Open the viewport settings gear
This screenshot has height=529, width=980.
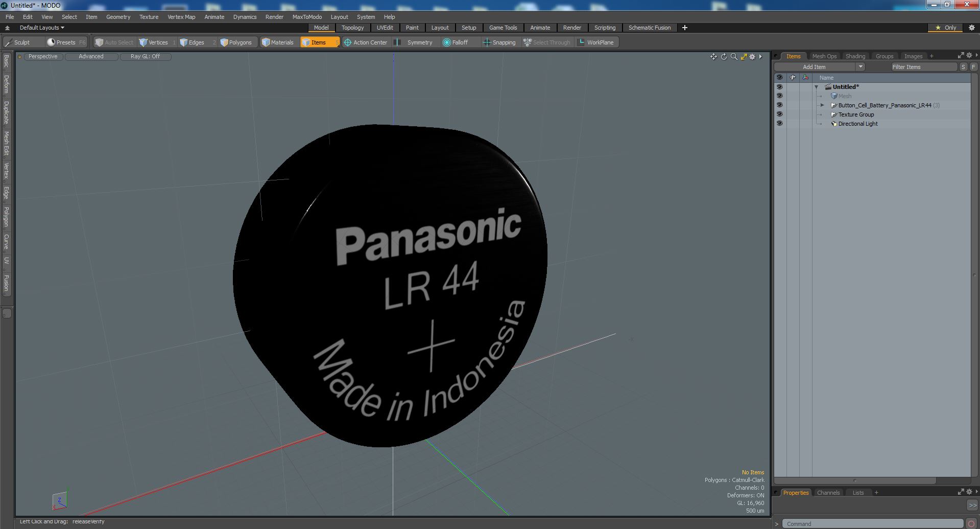[x=752, y=57]
